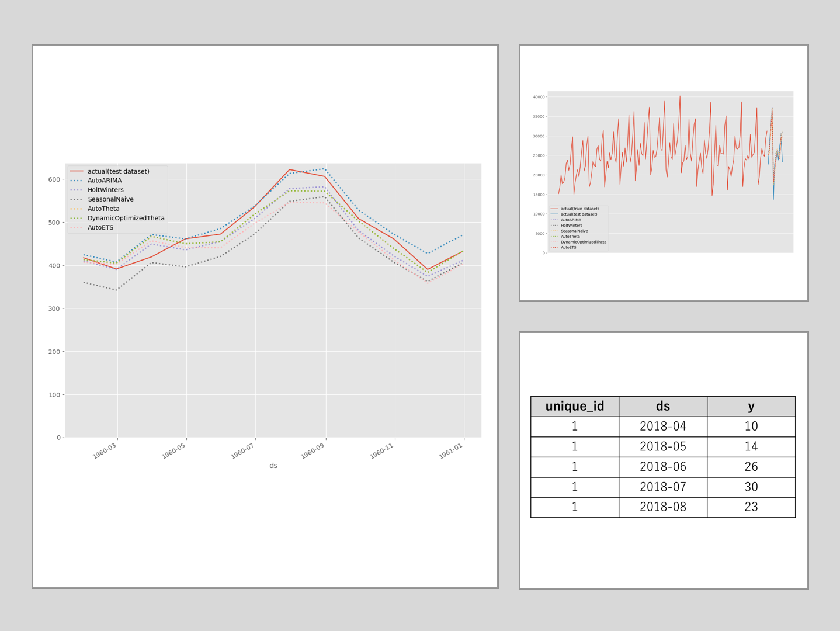Viewport: 840px width, 631px height.
Task: Click the 600 y-axis tick label
Action: tap(54, 179)
